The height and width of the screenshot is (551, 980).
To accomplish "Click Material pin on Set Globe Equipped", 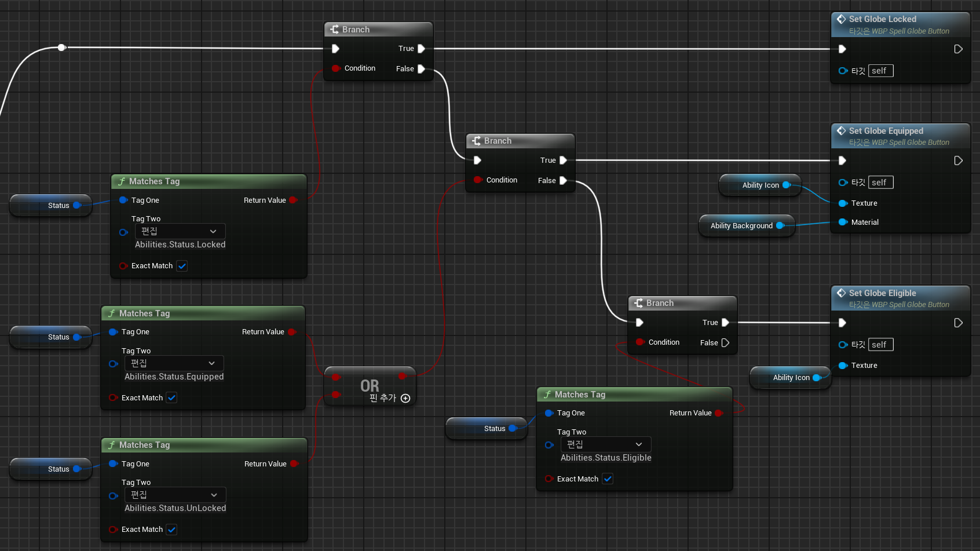I will tap(843, 222).
